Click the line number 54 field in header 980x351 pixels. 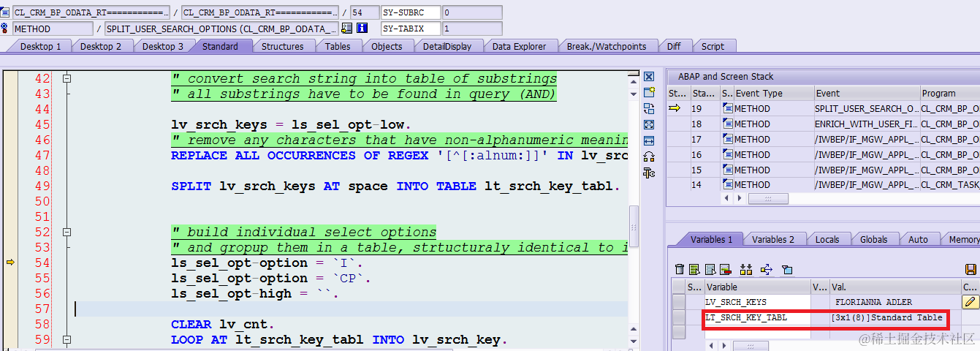pos(364,12)
